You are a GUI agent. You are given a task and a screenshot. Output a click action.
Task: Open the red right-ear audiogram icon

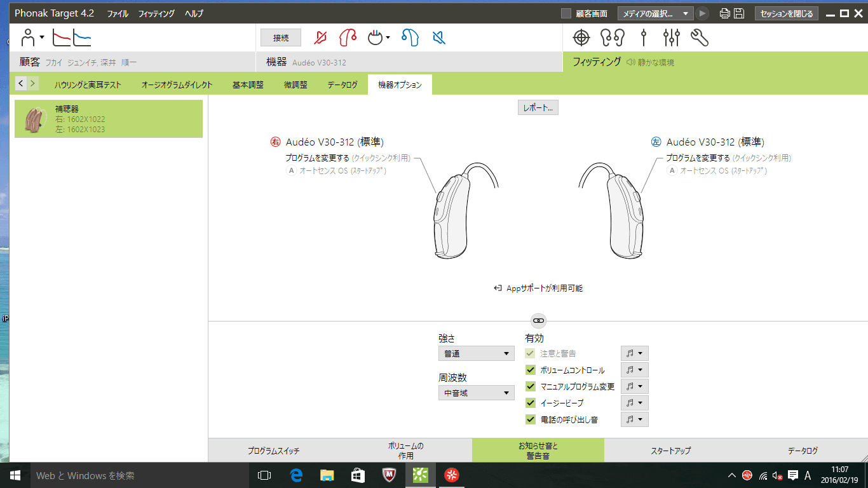[62, 38]
